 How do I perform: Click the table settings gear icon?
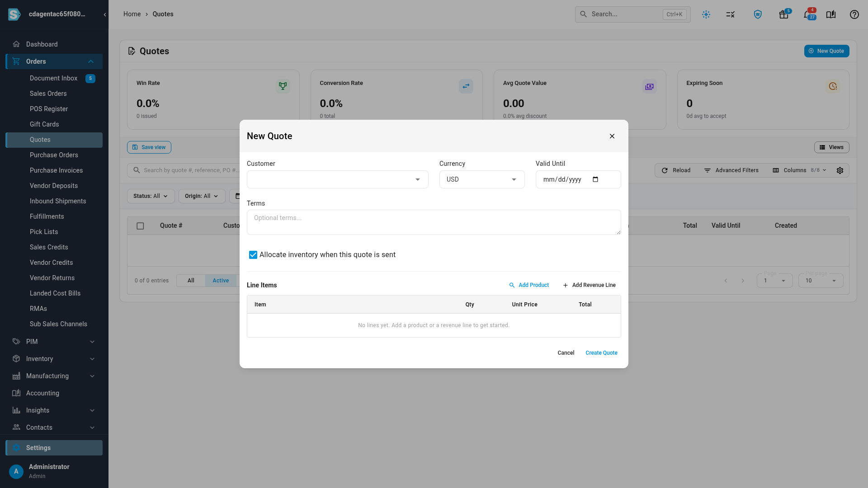coord(840,170)
